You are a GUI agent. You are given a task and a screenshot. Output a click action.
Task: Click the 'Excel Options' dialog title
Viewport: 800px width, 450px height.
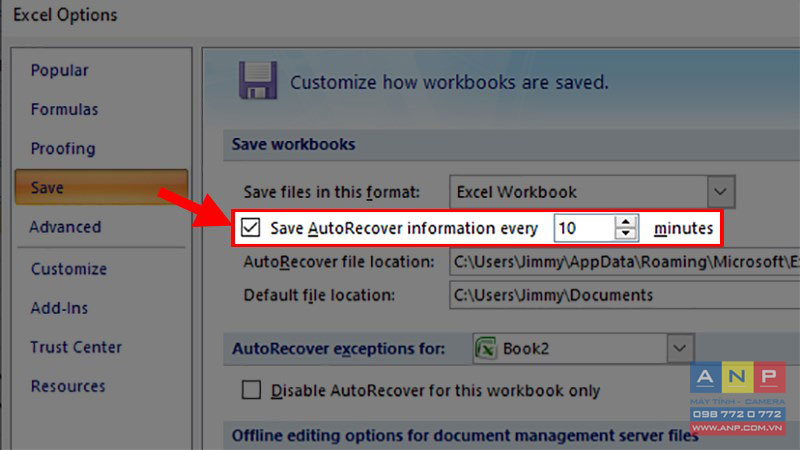[x=65, y=15]
